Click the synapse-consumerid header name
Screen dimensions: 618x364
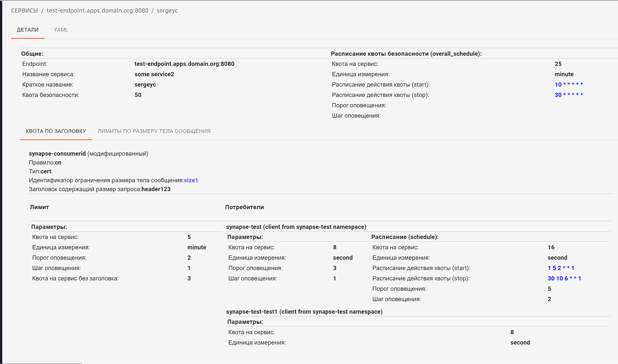pyautogui.click(x=57, y=154)
